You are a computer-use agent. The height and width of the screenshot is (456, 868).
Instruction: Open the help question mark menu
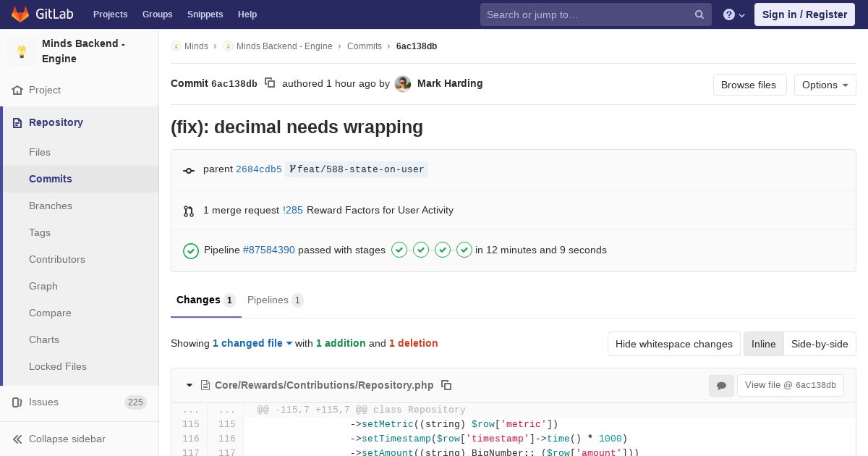(x=734, y=14)
